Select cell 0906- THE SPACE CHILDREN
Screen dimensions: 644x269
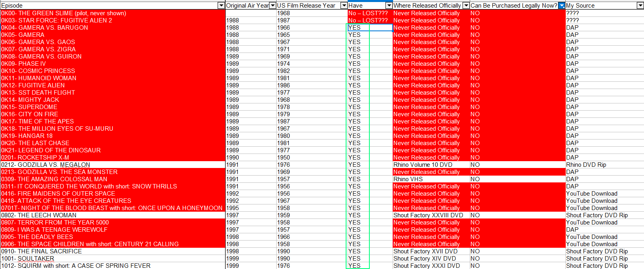coord(113,244)
